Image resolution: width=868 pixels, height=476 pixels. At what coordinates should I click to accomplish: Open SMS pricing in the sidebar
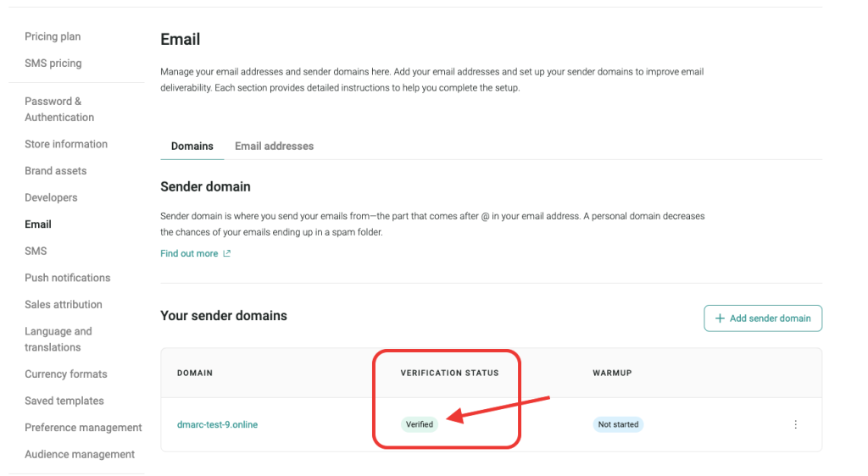(x=53, y=64)
